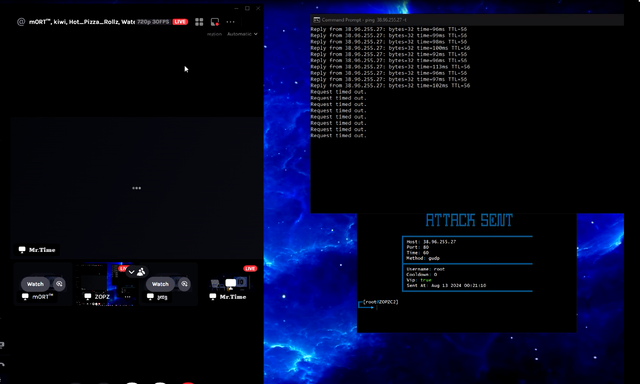The width and height of the screenshot is (640, 384).
Task: Click the screen share icon with red dot
Action: [215, 22]
